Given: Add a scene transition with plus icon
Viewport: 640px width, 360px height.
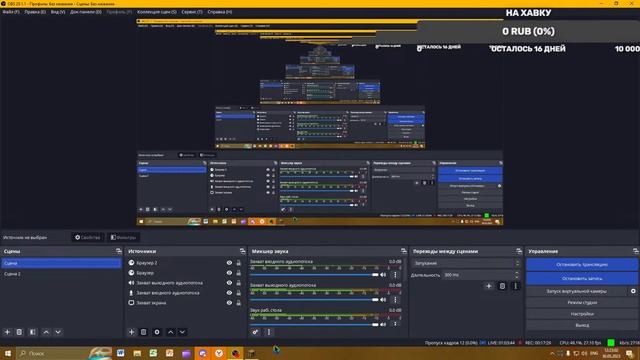Looking at the screenshot, I should pyautogui.click(x=489, y=286).
